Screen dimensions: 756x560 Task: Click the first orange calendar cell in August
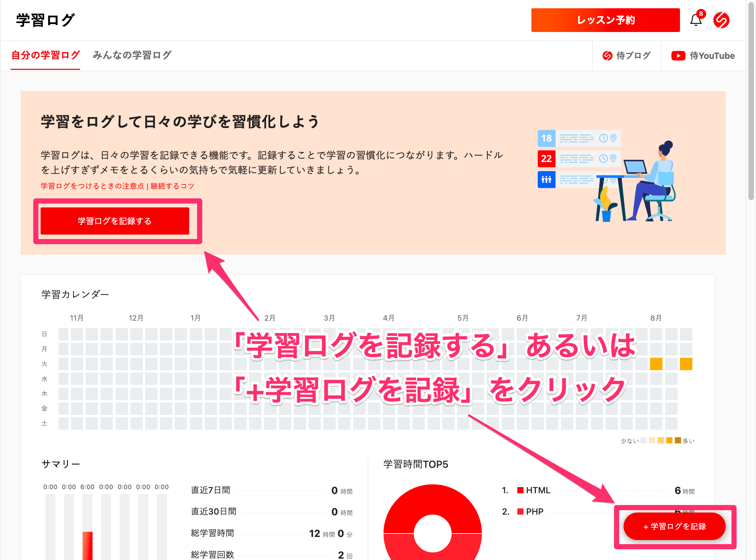[656, 364]
